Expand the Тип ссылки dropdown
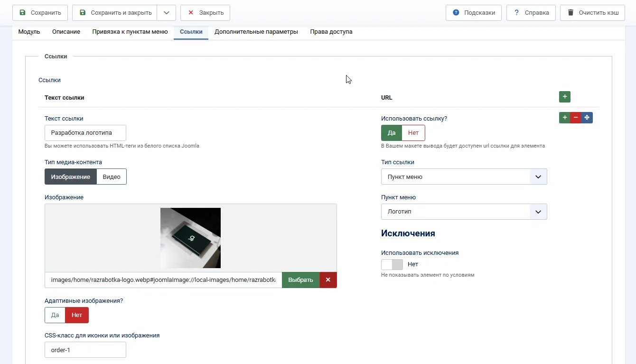 click(x=464, y=177)
